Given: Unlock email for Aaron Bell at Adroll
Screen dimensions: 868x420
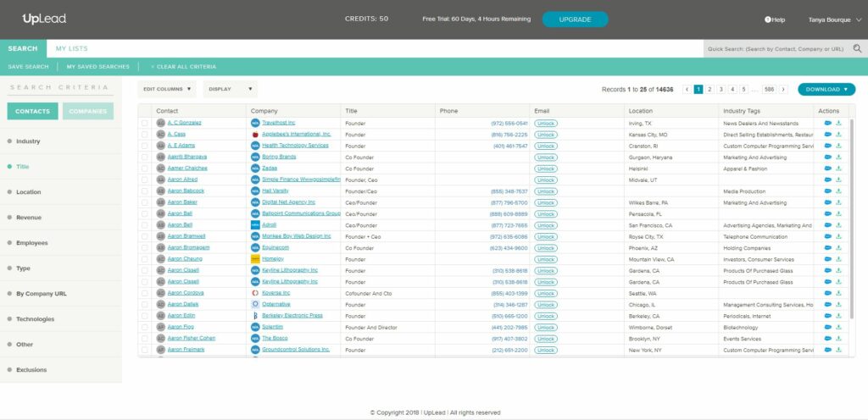Looking at the screenshot, I should click(546, 225).
